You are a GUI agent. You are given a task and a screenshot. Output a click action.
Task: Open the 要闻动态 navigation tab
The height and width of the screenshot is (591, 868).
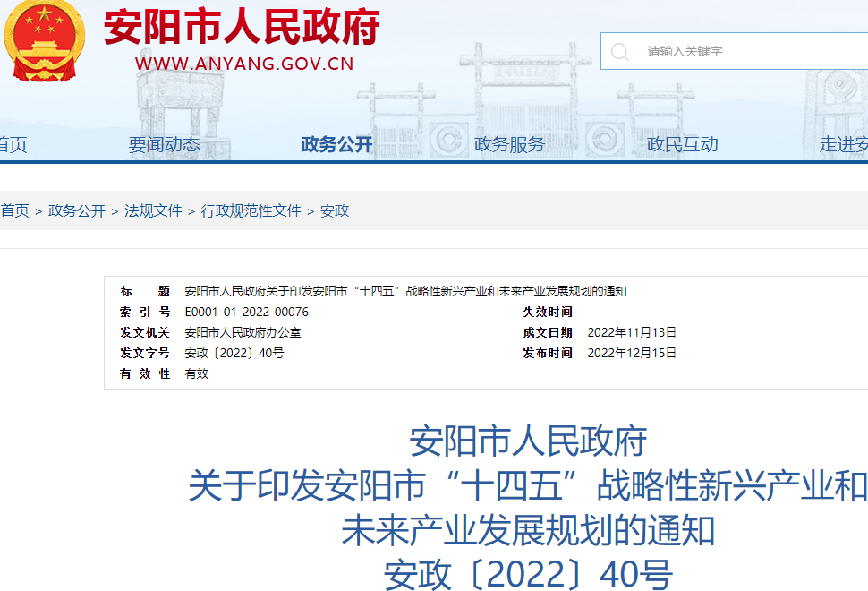(164, 144)
